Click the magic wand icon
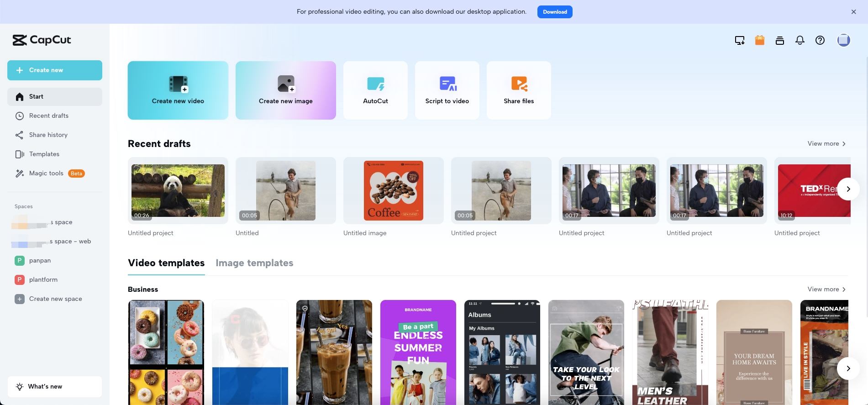Viewport: 868px width, 405px height. tap(19, 174)
